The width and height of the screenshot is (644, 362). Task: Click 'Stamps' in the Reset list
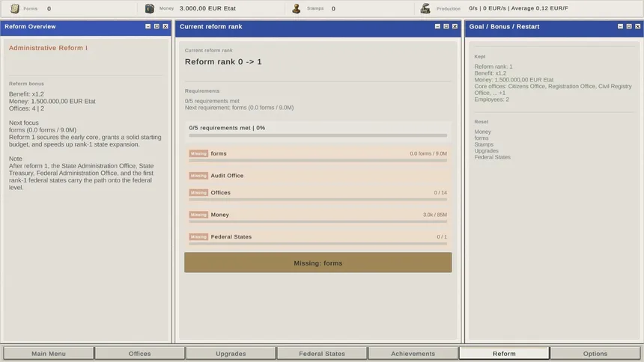tap(484, 144)
